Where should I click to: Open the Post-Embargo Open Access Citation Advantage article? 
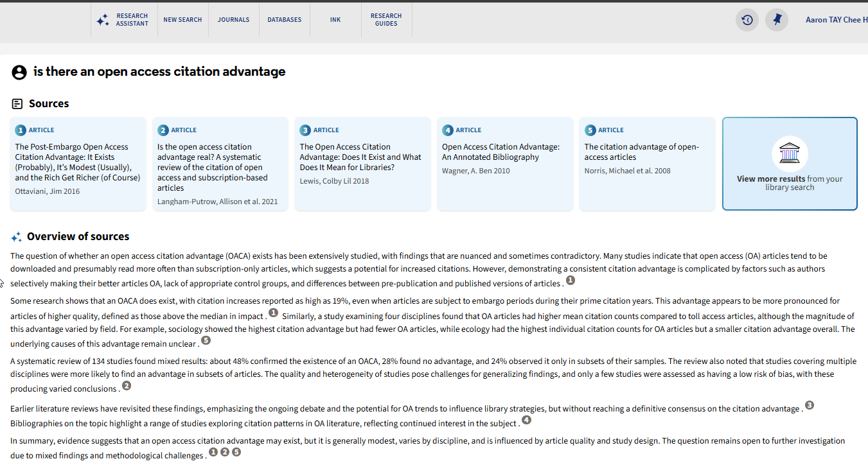(x=78, y=162)
